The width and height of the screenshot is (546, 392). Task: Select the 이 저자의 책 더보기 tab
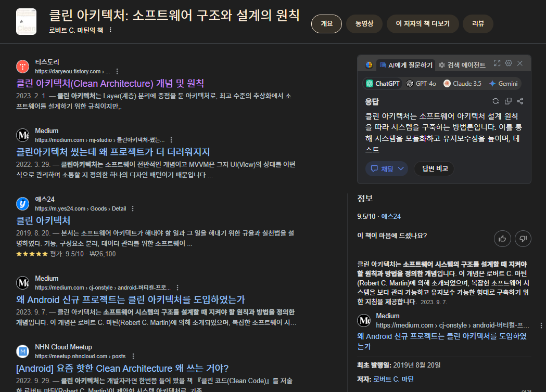coord(423,23)
